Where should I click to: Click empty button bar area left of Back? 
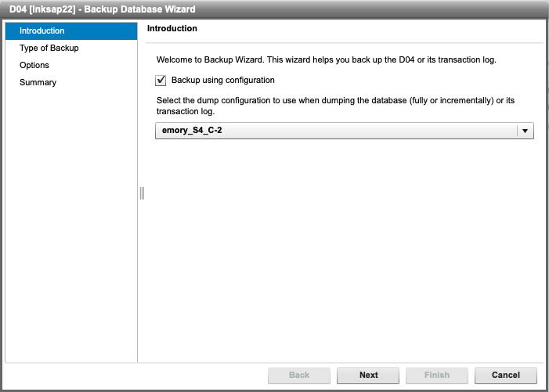133,375
